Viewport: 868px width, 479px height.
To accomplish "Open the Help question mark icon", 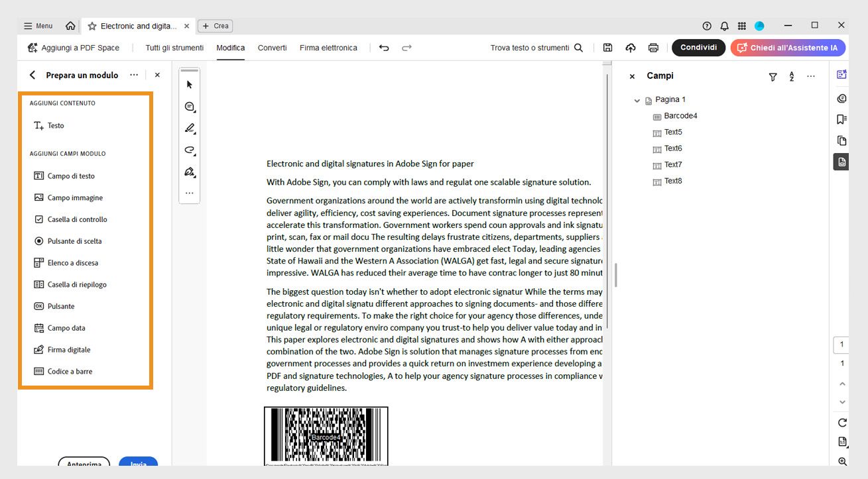I will 707,26.
